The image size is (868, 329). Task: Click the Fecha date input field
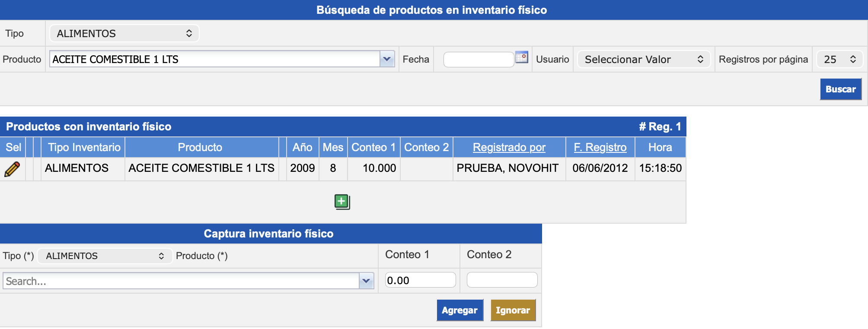point(479,60)
